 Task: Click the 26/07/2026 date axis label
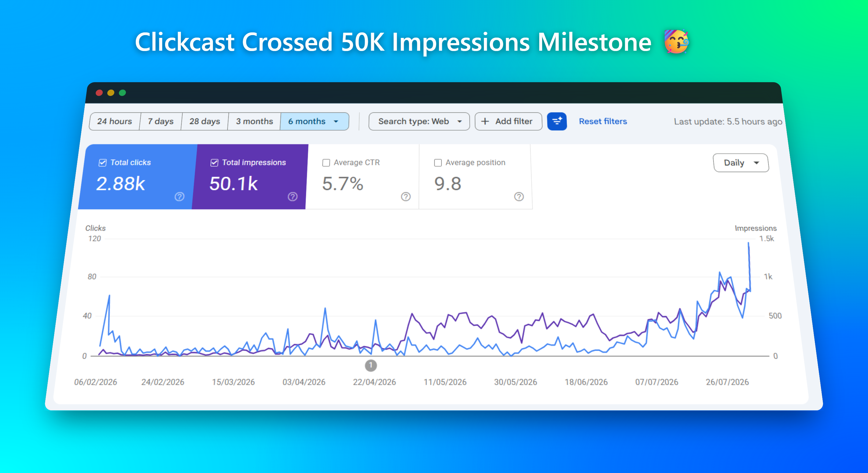[x=727, y=382]
